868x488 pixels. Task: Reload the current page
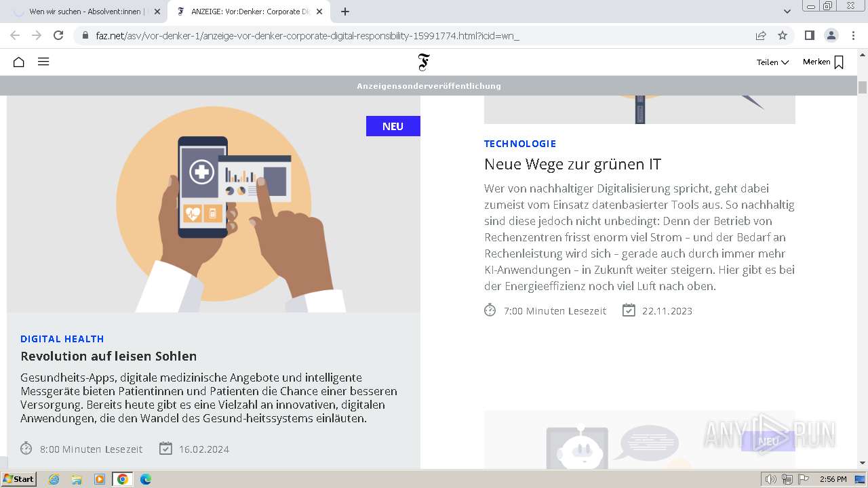58,35
